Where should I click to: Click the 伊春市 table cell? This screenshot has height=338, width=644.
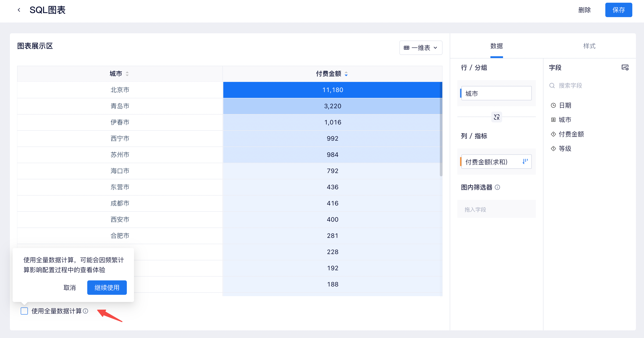[x=120, y=122]
